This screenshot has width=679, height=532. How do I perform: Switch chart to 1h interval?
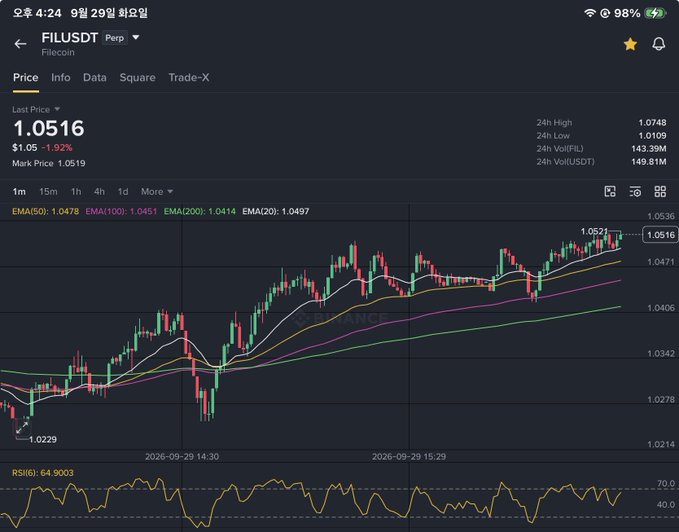point(76,191)
